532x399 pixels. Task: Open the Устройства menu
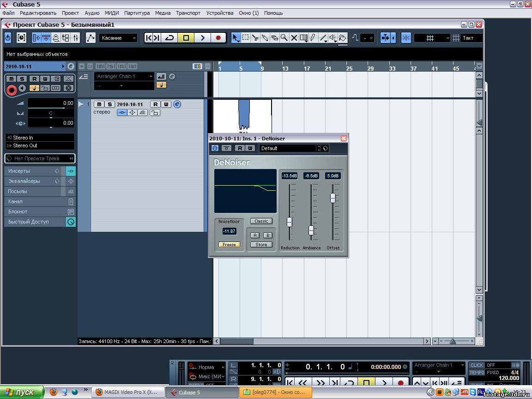219,13
